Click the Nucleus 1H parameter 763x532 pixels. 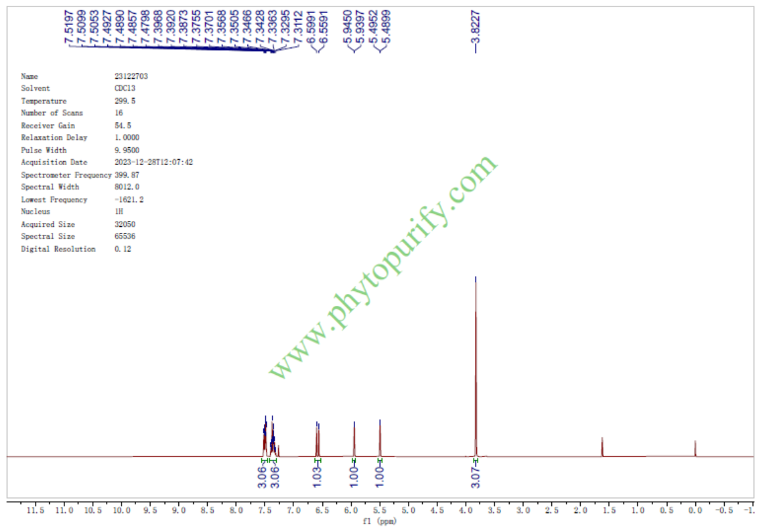click(118, 212)
